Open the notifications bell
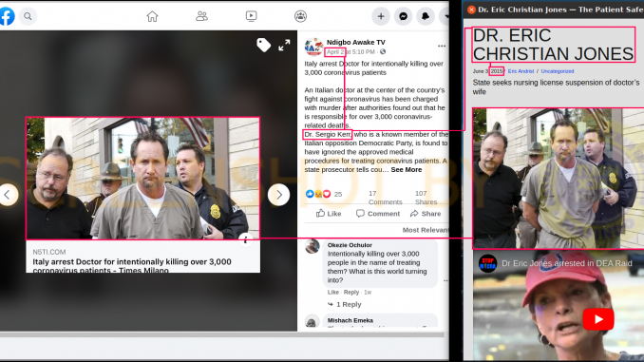644x362 pixels. [x=426, y=16]
